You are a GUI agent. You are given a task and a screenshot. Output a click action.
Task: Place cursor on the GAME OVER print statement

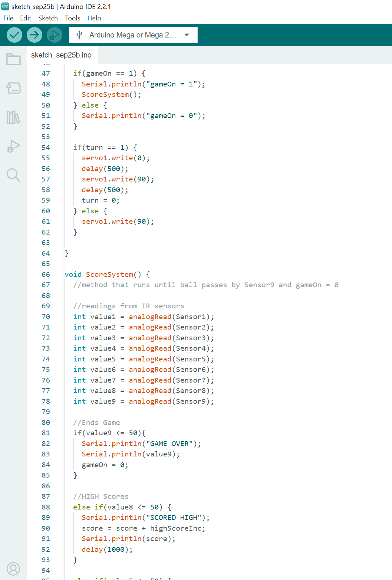coord(141,443)
